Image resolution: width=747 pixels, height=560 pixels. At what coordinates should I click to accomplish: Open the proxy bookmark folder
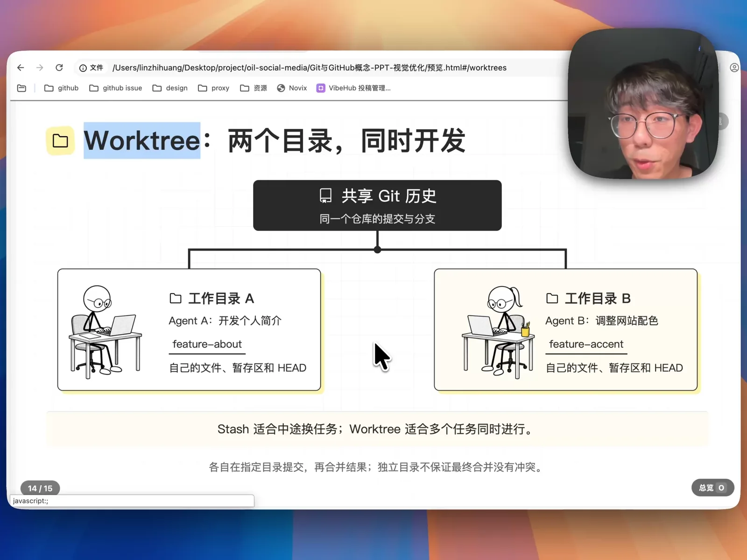(213, 88)
